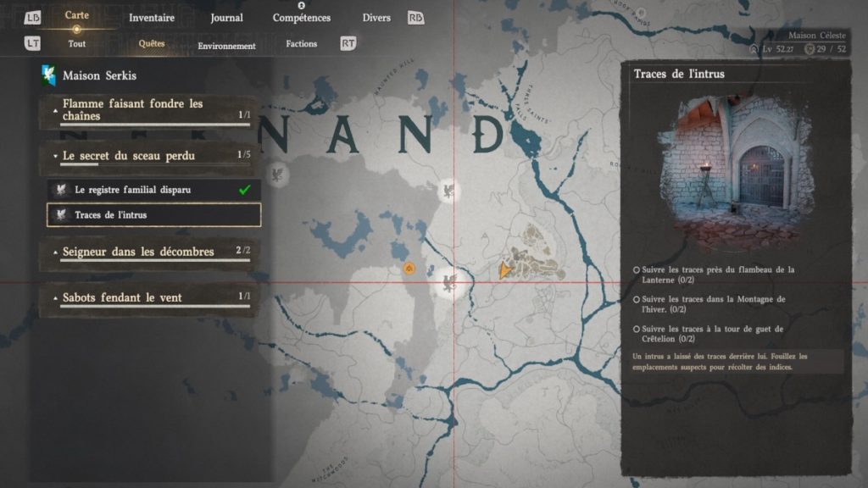Toggle objective circle for Montagne de l'hiver
The image size is (868, 488).
click(x=637, y=299)
